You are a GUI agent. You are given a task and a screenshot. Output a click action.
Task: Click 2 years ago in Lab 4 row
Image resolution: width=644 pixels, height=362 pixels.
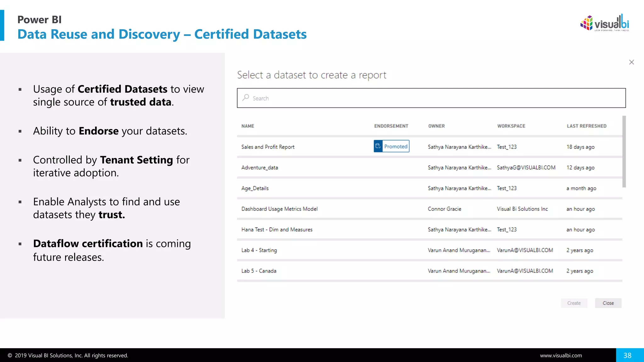coord(580,250)
